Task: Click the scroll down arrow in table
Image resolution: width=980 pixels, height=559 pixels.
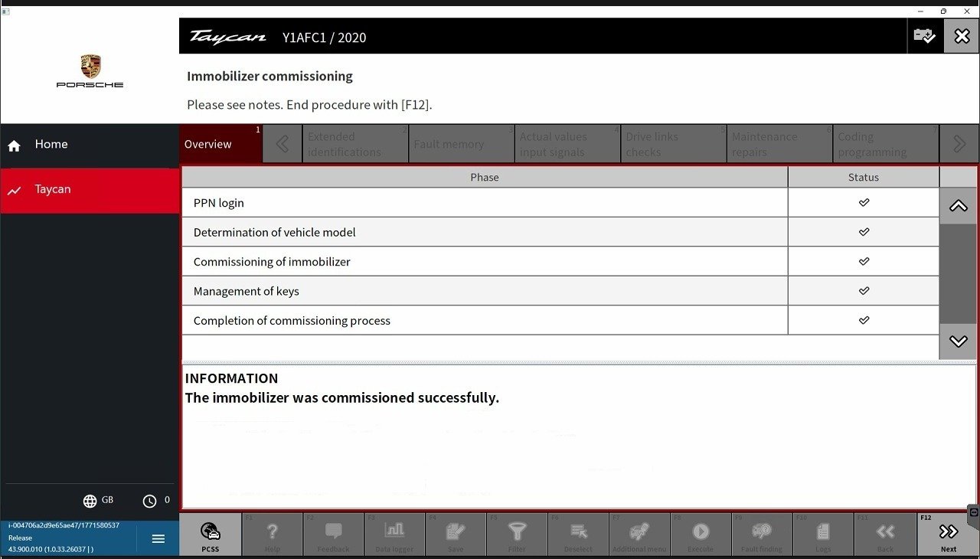Action: coord(958,342)
